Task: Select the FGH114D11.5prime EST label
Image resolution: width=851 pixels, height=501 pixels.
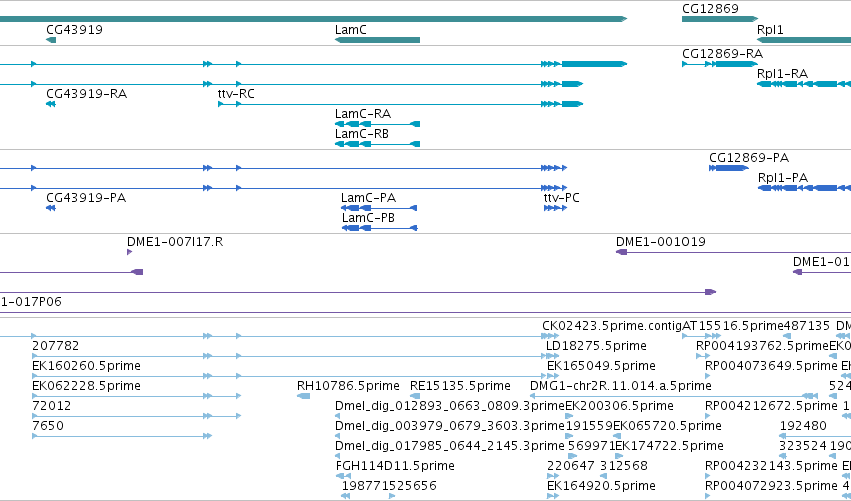Action: (395, 466)
